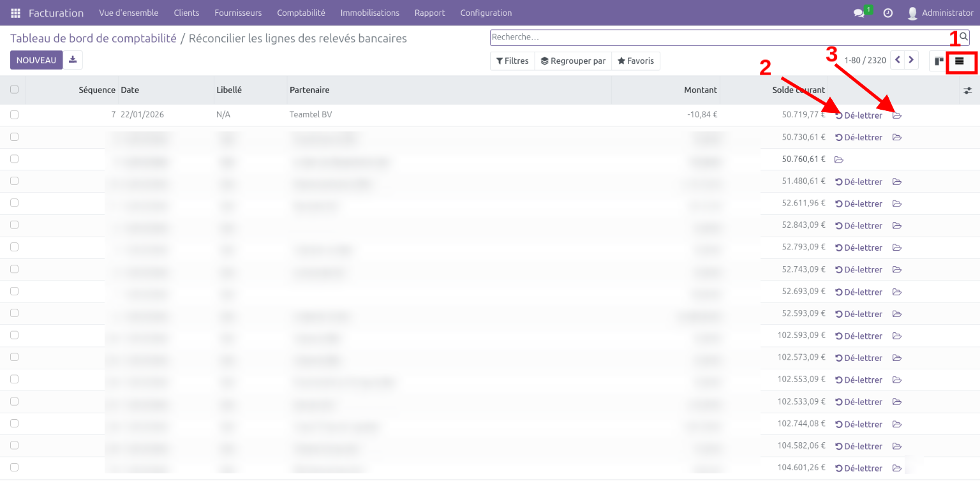Expand the Regrouper par dropdown
980x481 pixels.
click(573, 61)
